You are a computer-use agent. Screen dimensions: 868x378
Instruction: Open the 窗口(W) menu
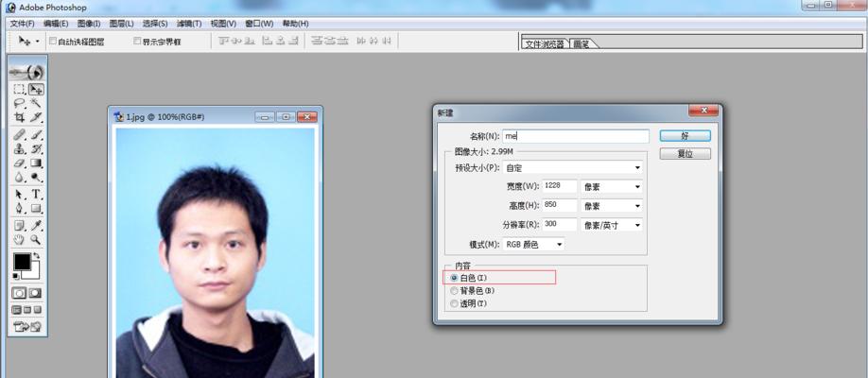tap(259, 24)
